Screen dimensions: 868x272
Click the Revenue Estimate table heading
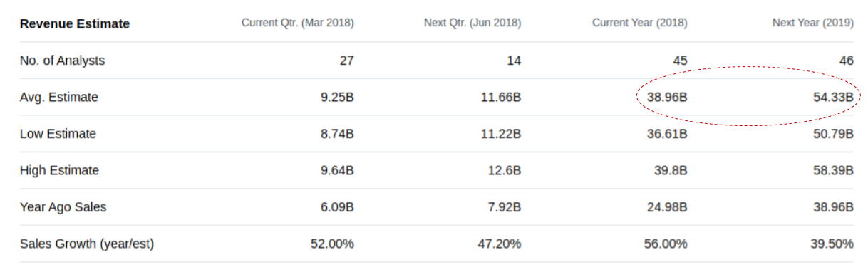click(75, 24)
